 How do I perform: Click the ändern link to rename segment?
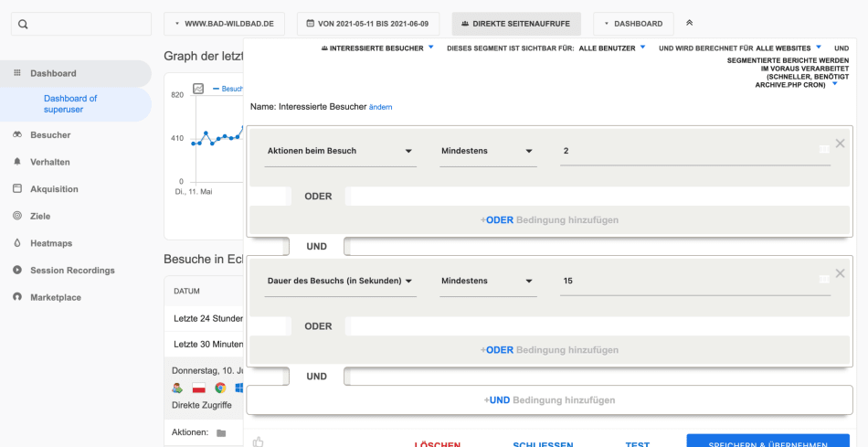380,107
